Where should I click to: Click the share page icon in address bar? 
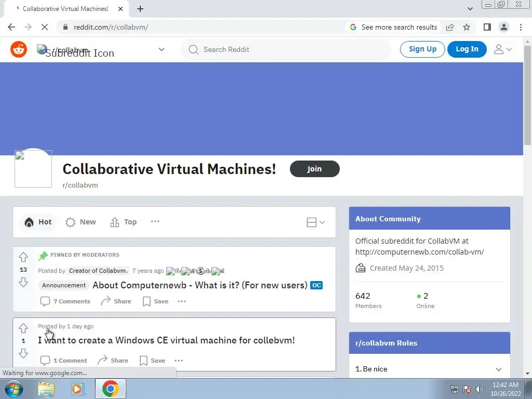pos(450,27)
